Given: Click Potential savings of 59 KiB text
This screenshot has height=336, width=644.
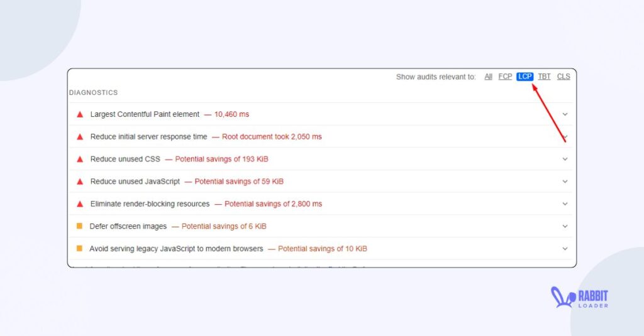Looking at the screenshot, I should click(239, 182).
